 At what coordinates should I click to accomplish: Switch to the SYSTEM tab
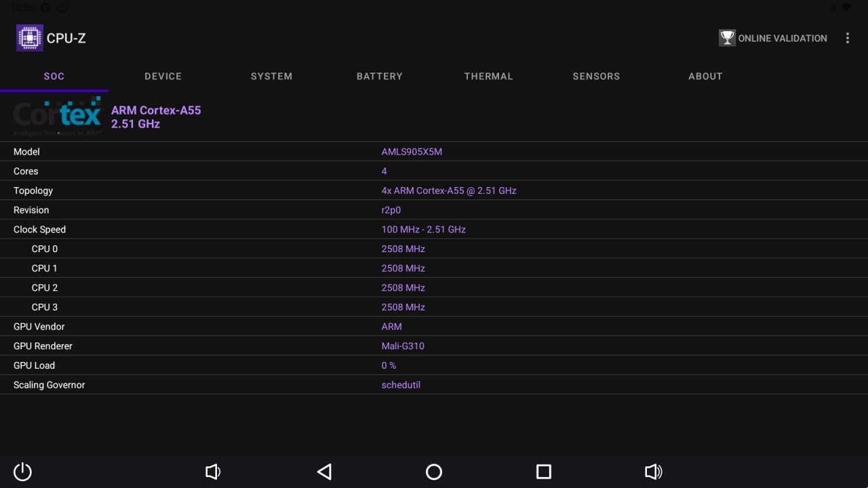coord(271,76)
